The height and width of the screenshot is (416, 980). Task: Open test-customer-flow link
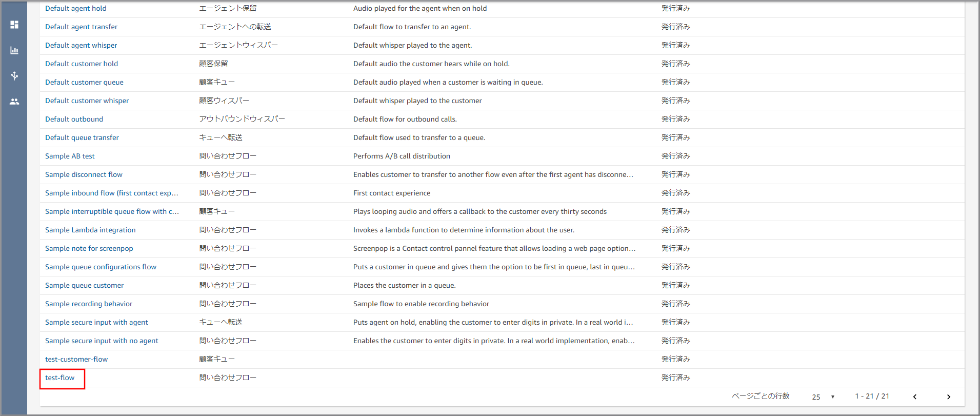click(76, 360)
